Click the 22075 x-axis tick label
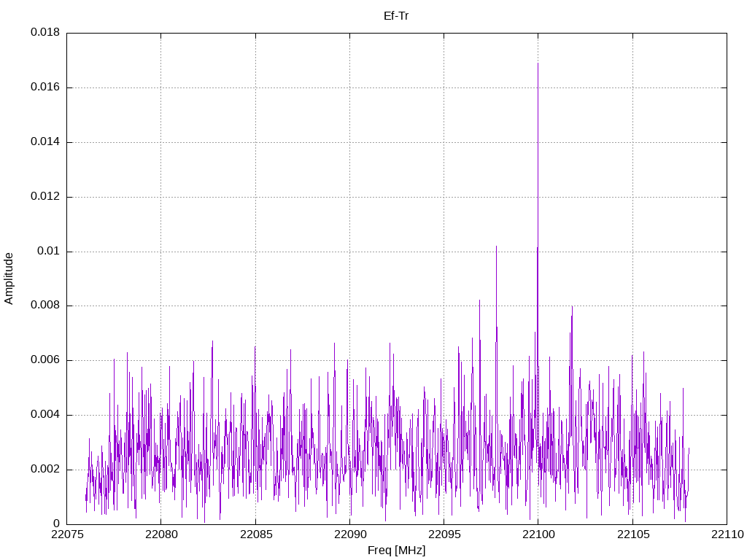747x560 pixels. (66, 534)
